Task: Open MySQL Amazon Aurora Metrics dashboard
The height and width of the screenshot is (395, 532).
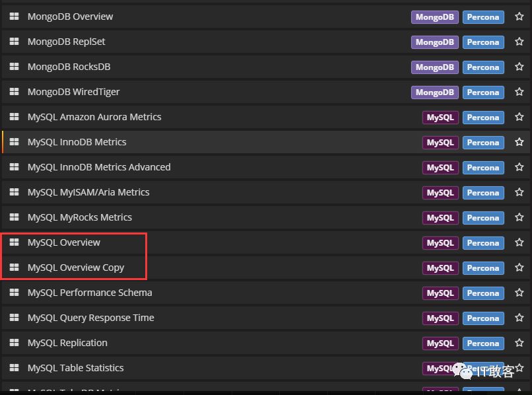Action: [94, 117]
